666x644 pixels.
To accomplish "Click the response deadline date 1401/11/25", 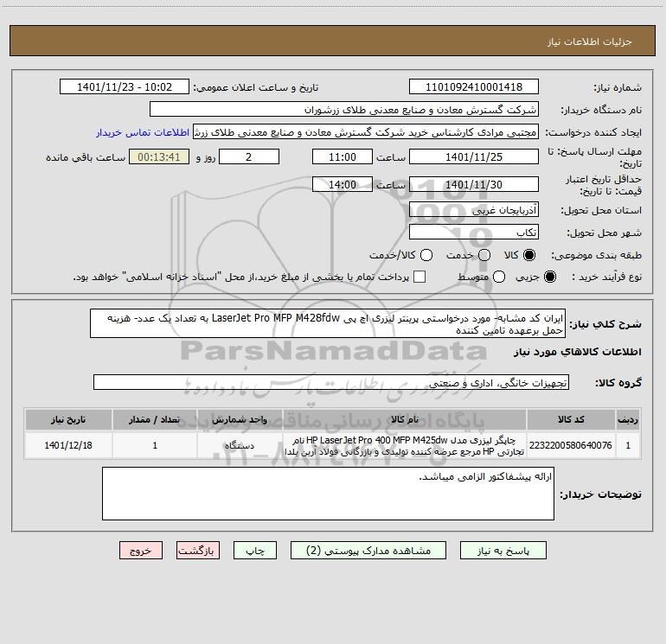I will [474, 156].
